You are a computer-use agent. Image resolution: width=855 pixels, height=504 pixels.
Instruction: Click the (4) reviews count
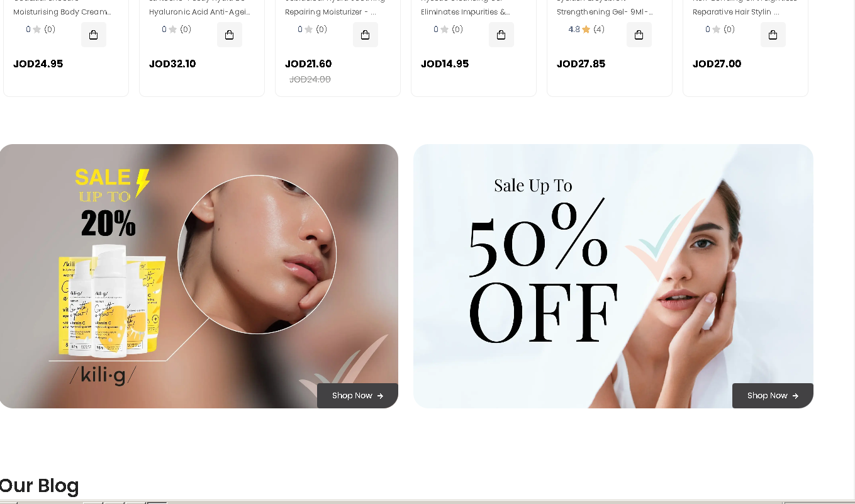point(599,29)
